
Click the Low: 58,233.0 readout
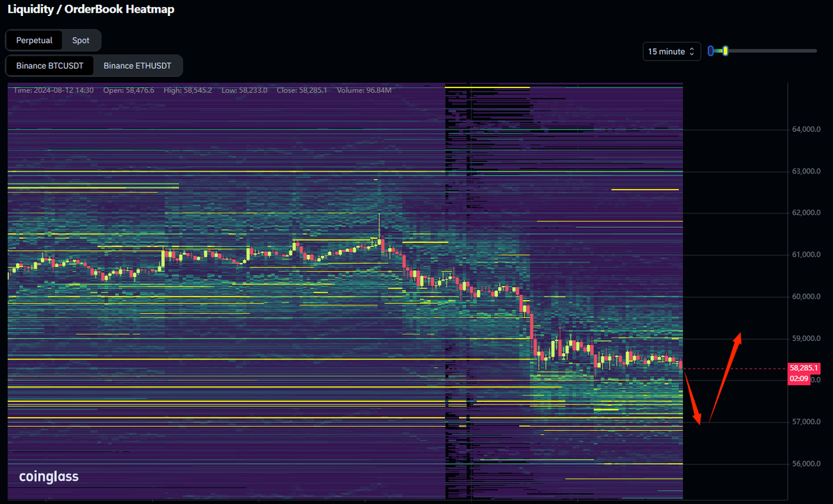coord(245,90)
